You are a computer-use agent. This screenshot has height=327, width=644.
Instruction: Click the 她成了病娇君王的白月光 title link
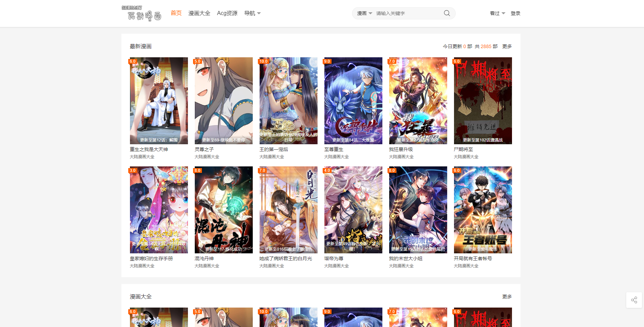coord(286,258)
